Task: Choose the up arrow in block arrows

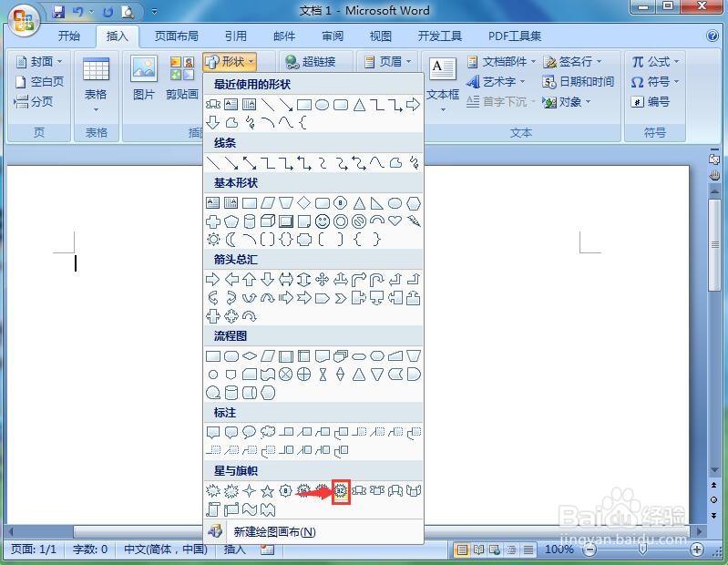Action: tap(250, 280)
